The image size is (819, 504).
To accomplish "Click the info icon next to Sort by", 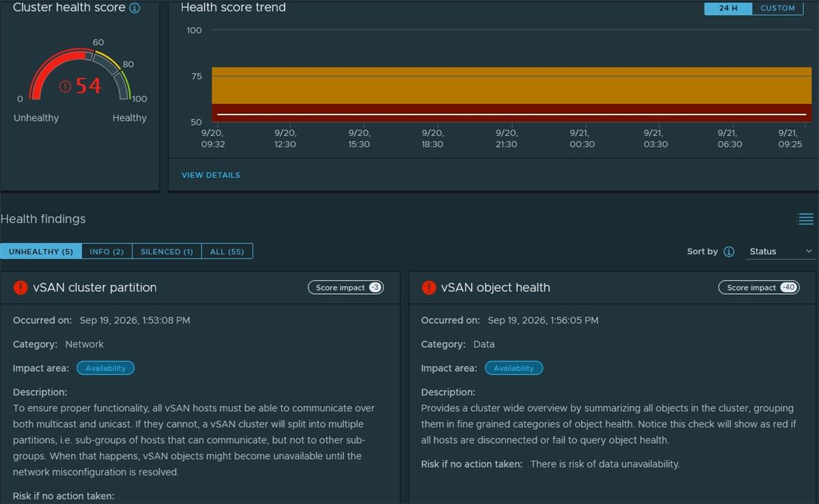I will click(729, 252).
